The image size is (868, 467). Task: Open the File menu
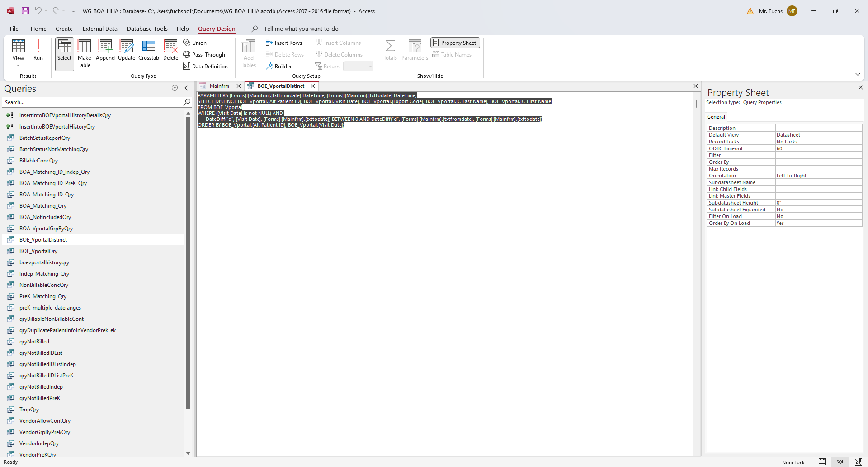point(14,29)
